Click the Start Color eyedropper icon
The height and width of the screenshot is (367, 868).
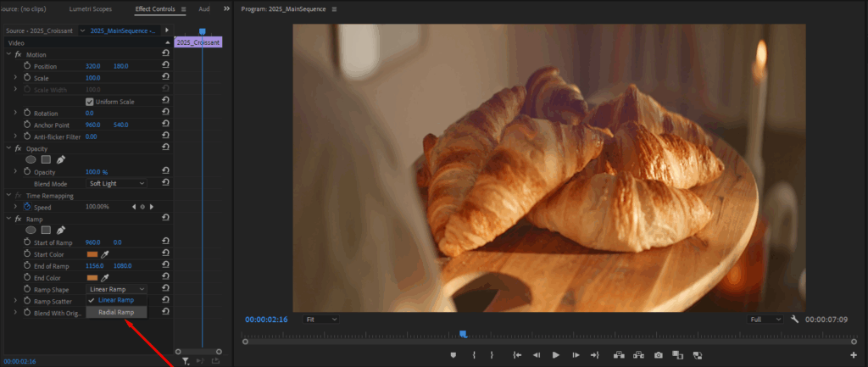pyautogui.click(x=104, y=254)
